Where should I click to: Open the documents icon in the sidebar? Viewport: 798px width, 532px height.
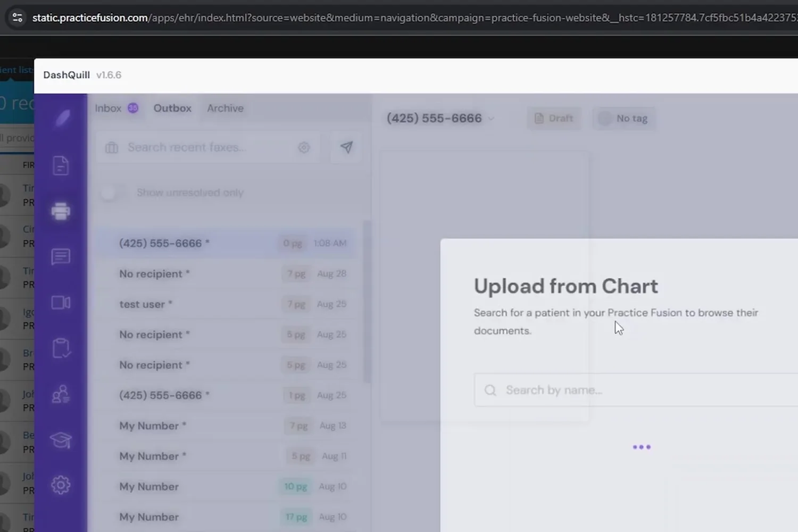coord(61,165)
